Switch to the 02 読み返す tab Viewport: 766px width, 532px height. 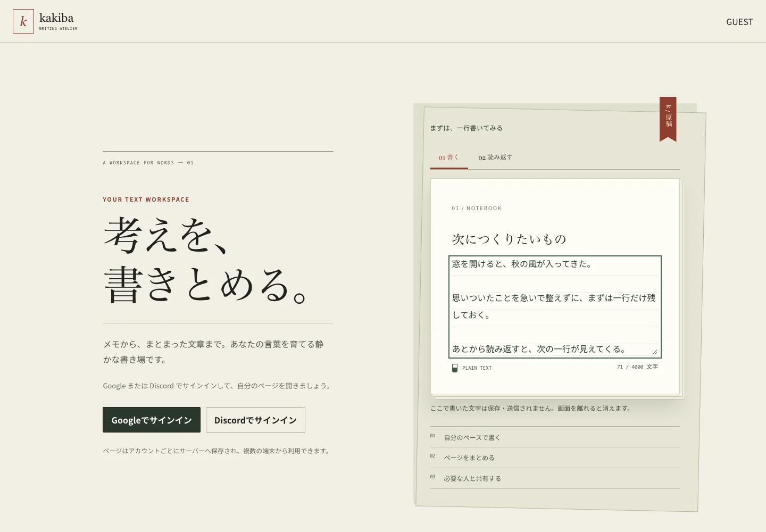coord(495,157)
